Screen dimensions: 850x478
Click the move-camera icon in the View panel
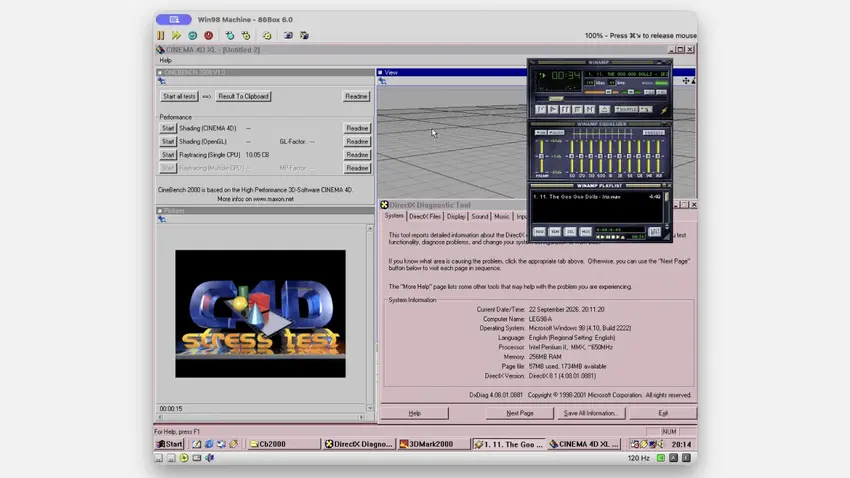[x=686, y=81]
